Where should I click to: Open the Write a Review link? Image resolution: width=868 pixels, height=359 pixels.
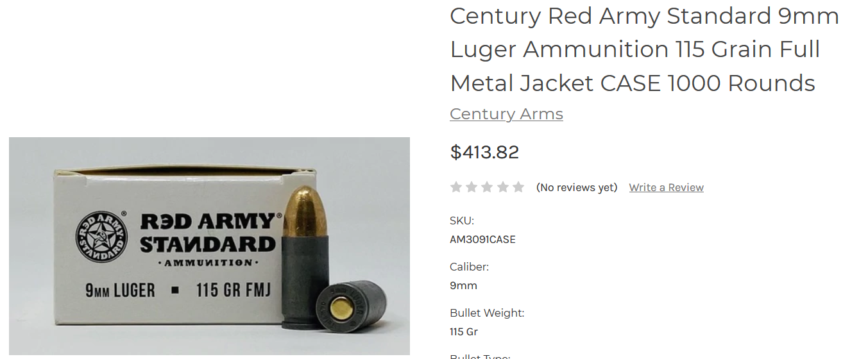tap(666, 187)
